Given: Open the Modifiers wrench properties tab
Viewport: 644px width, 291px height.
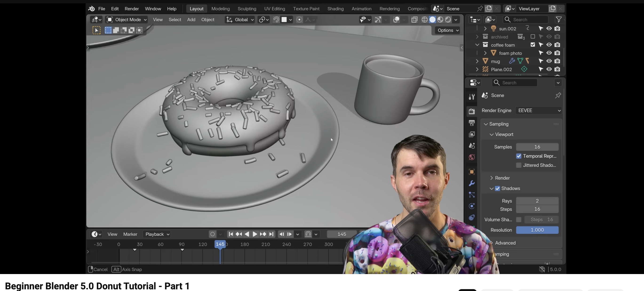Looking at the screenshot, I should coord(472,183).
